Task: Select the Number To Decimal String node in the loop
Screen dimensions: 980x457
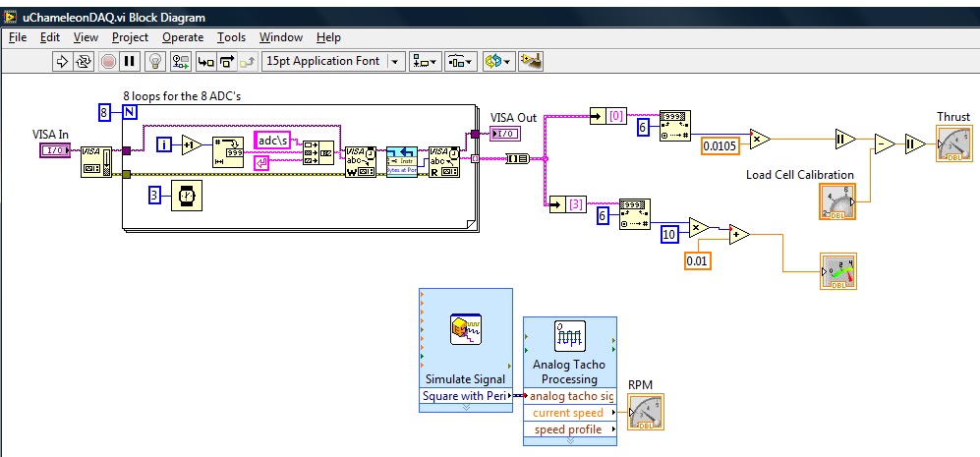Action: 227,153
